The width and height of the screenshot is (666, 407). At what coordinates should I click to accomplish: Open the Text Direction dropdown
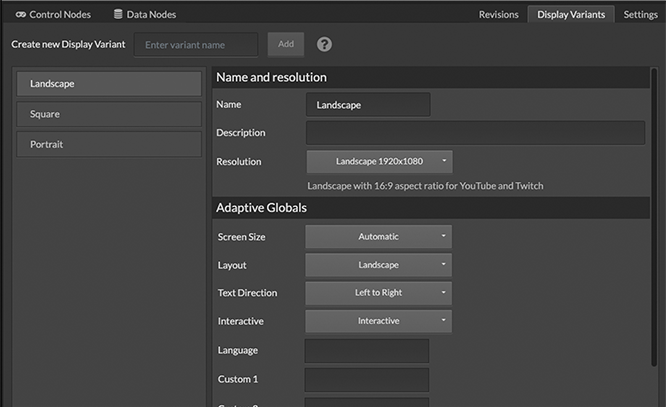pyautogui.click(x=378, y=293)
